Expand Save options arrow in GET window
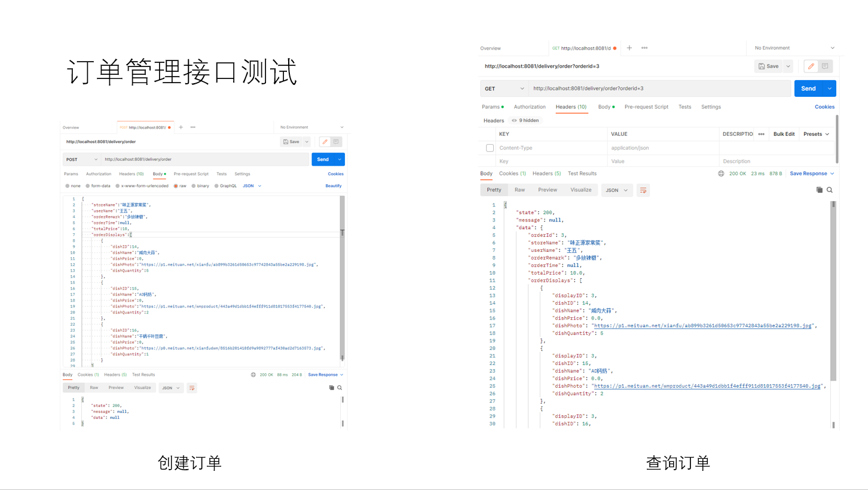Viewport: 868px width, 490px height. click(x=788, y=66)
